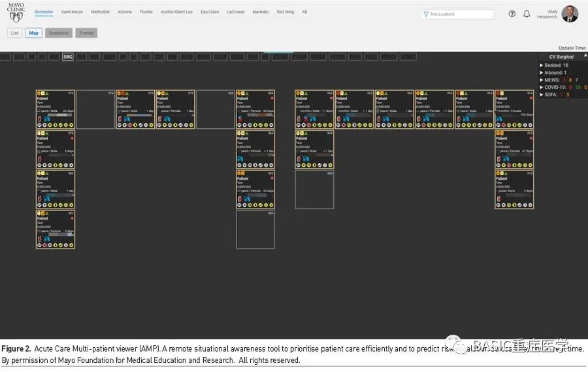Click the Mayo Clinic logo
588x372 pixels.
tap(16, 12)
